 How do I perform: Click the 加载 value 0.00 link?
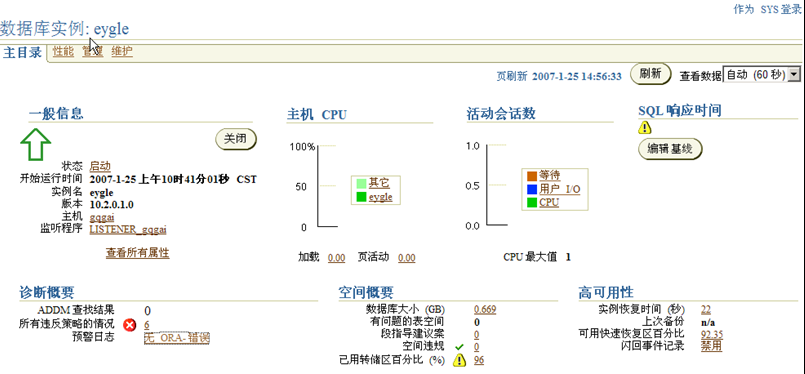tap(336, 258)
